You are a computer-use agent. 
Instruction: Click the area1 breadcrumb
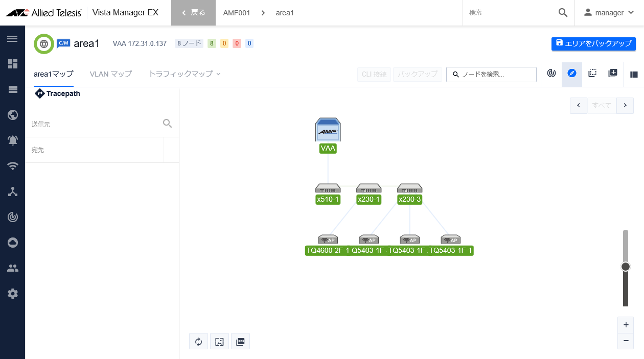[285, 13]
